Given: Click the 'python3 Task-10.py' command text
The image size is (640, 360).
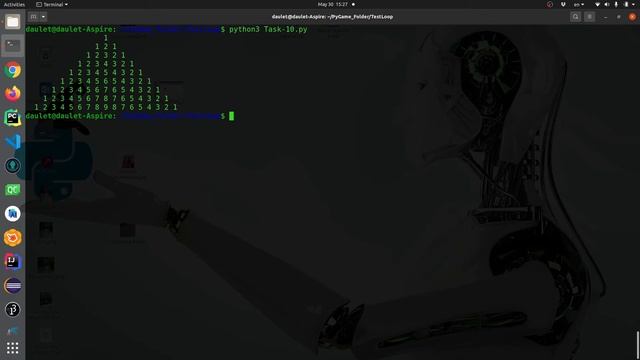Looking at the screenshot, I should [268, 29].
